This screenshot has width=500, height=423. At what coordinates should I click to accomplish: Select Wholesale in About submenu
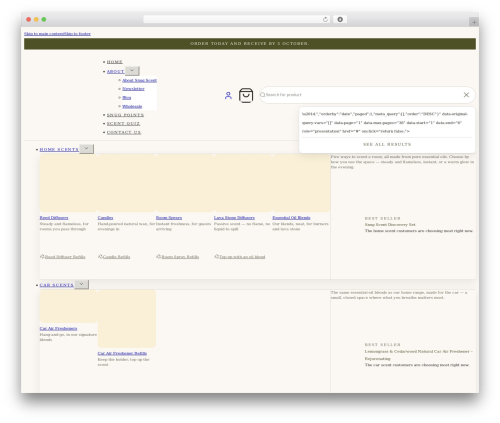[132, 106]
